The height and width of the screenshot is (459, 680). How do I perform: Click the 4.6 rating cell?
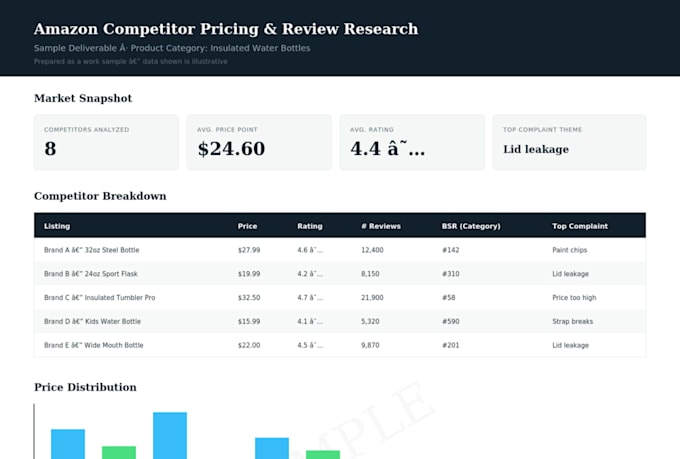[x=310, y=250]
